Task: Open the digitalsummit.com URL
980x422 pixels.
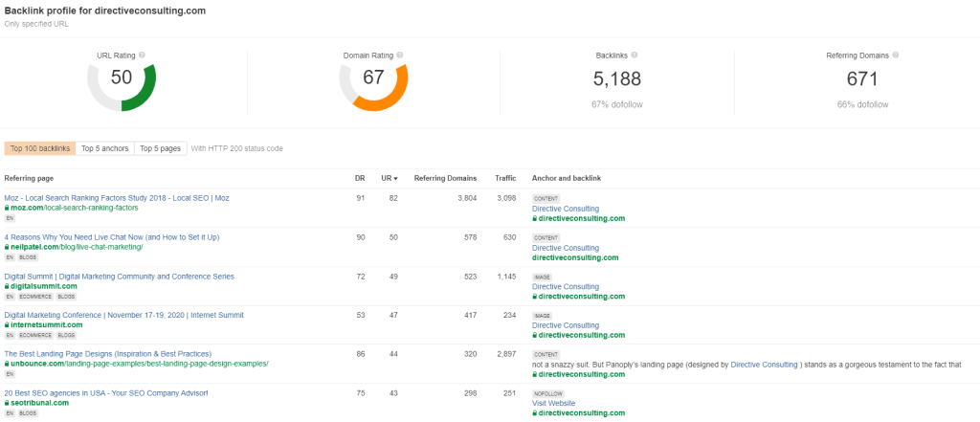Action: (44, 286)
